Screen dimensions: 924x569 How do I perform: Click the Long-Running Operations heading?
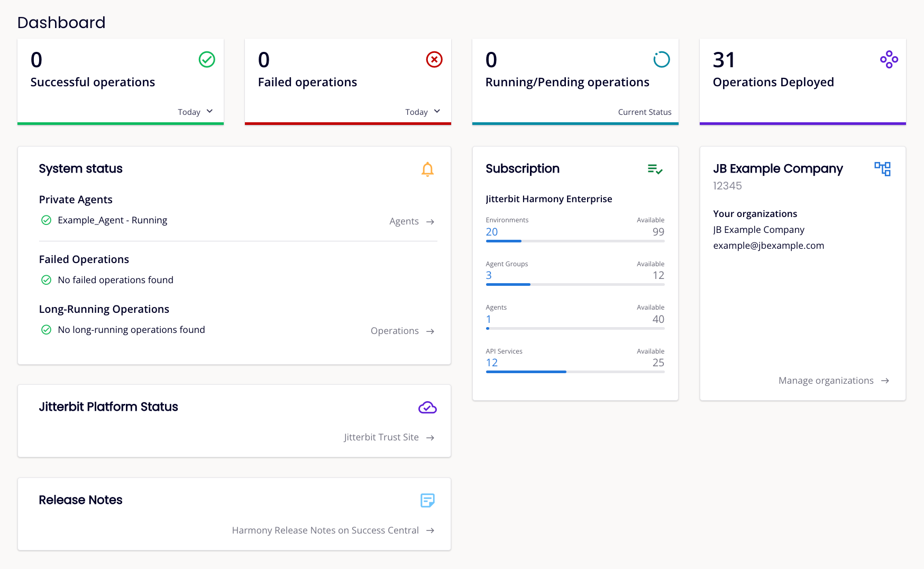tap(104, 309)
